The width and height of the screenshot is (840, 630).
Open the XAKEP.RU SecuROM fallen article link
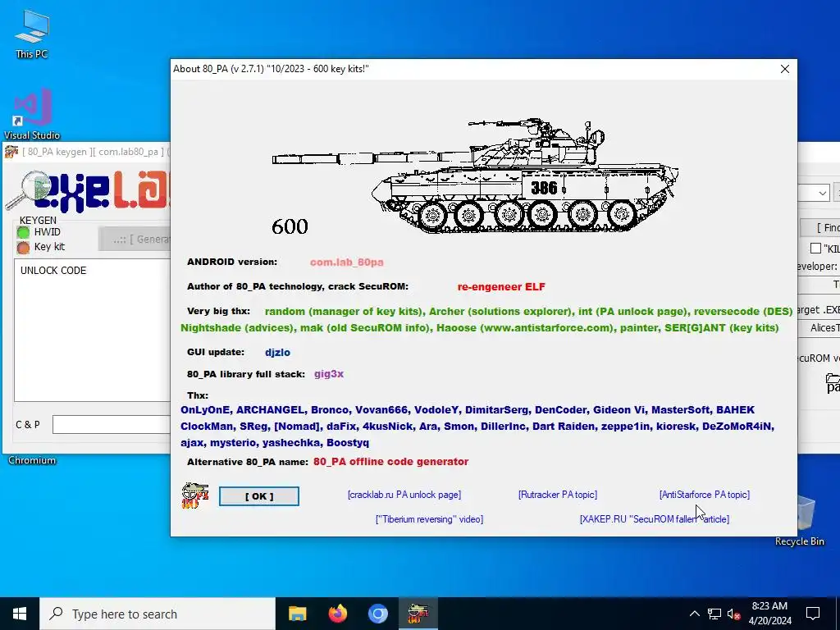coord(654,519)
